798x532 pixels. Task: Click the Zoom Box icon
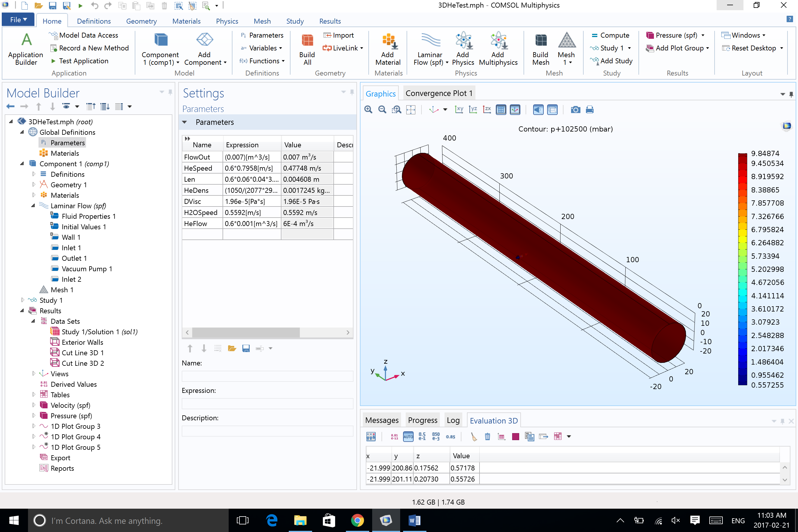pos(396,110)
